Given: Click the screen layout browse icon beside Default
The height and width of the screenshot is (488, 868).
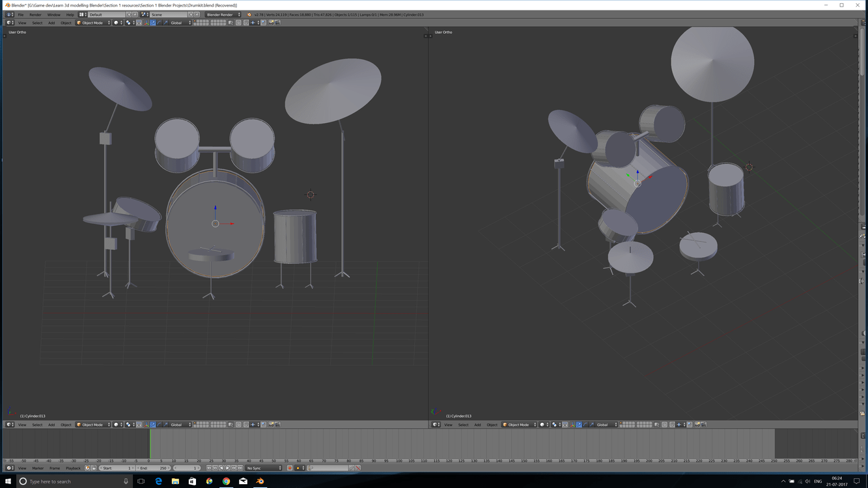Looking at the screenshot, I should tap(83, 14).
